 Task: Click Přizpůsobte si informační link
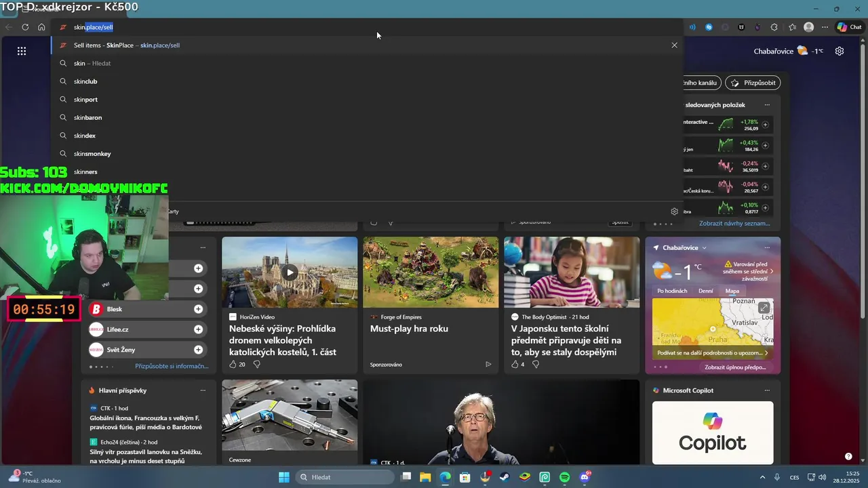pos(172,366)
